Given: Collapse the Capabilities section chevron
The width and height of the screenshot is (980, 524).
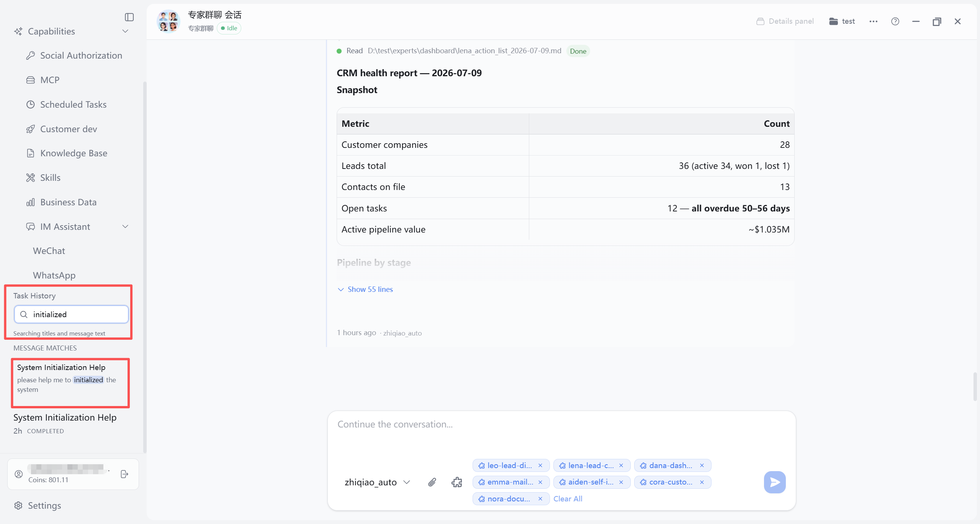Looking at the screenshot, I should [x=125, y=31].
